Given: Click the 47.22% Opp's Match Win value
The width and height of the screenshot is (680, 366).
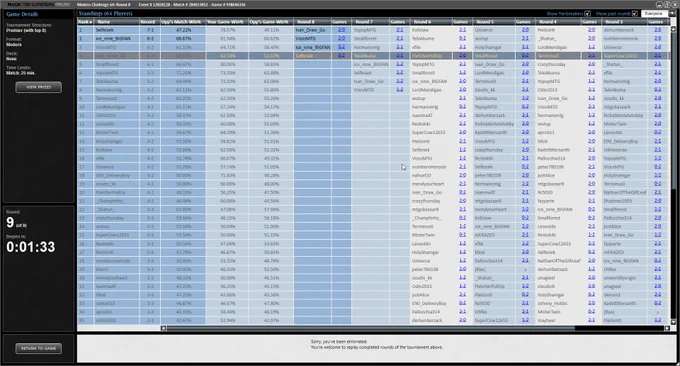Looking at the screenshot, I should 183,30.
